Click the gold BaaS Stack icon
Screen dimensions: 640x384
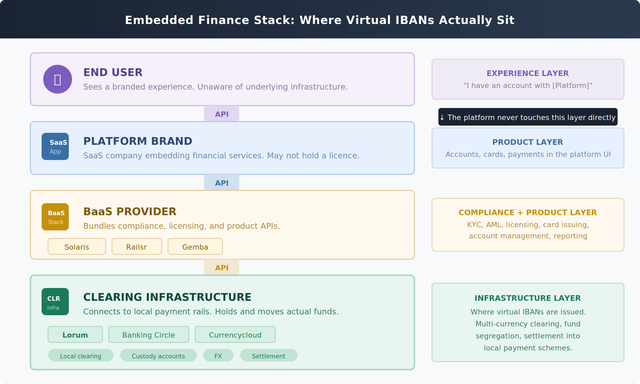click(55, 217)
